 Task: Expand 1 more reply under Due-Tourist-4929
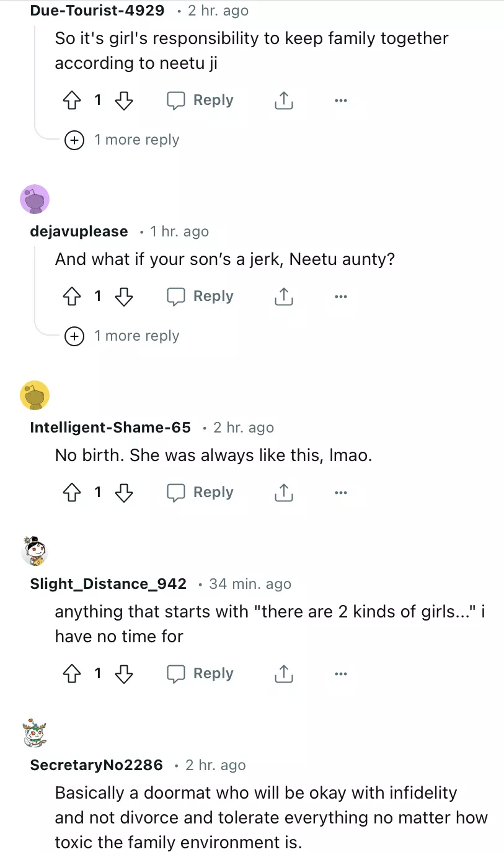point(123,140)
